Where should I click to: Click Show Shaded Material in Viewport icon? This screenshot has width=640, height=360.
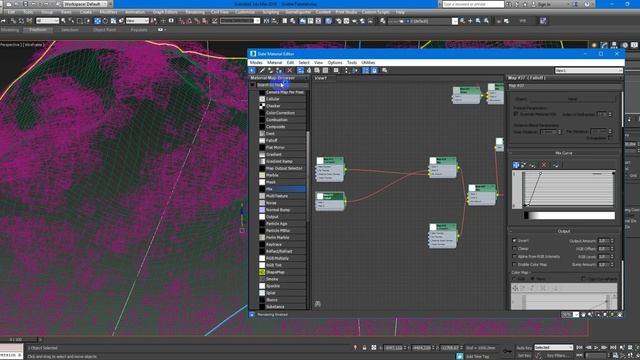[317, 71]
